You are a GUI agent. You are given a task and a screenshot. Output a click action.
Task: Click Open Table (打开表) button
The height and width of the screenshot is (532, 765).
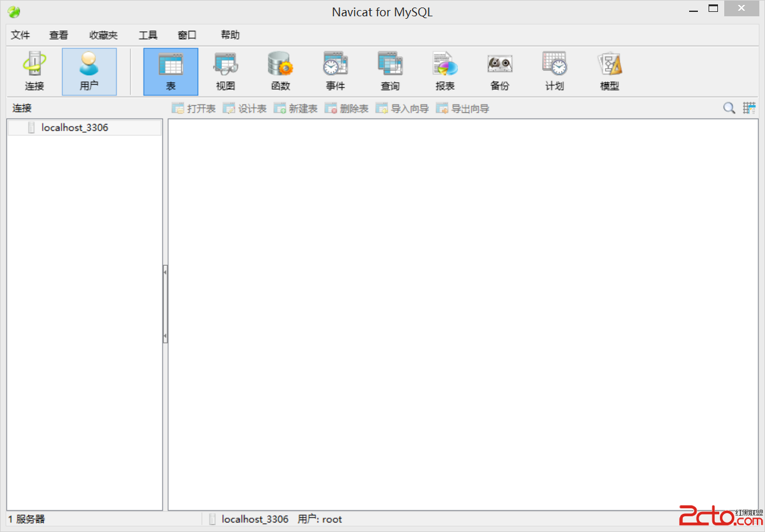(x=194, y=108)
